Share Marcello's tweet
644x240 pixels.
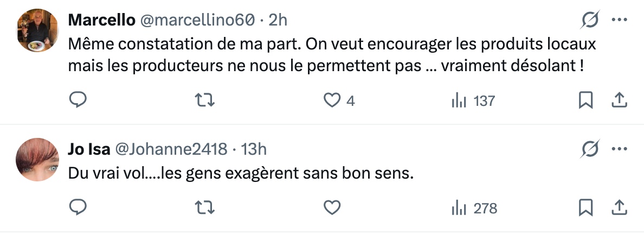click(619, 100)
